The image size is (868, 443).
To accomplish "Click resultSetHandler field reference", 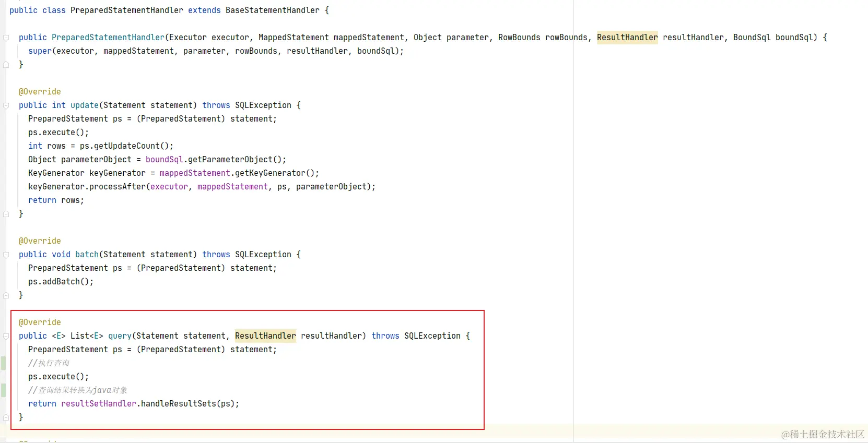I will coord(99,404).
